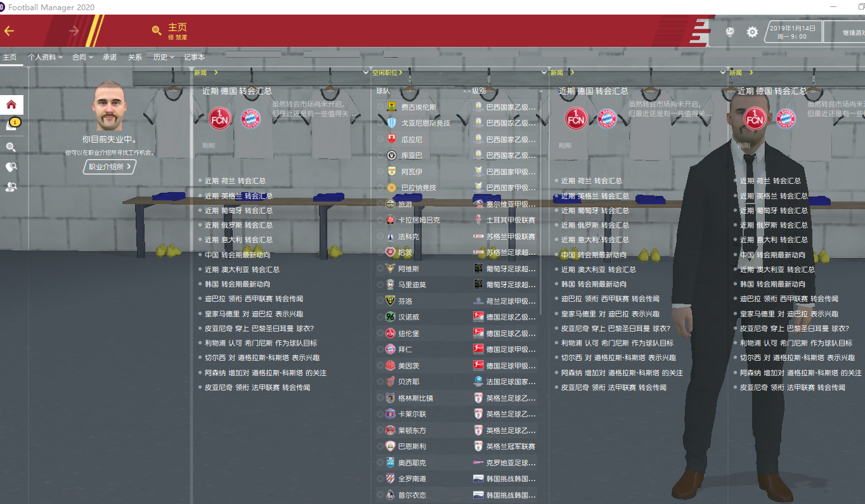The image size is (865, 504).
Task: Tick the selection circle beside 美因茨
Action: [x=380, y=366]
